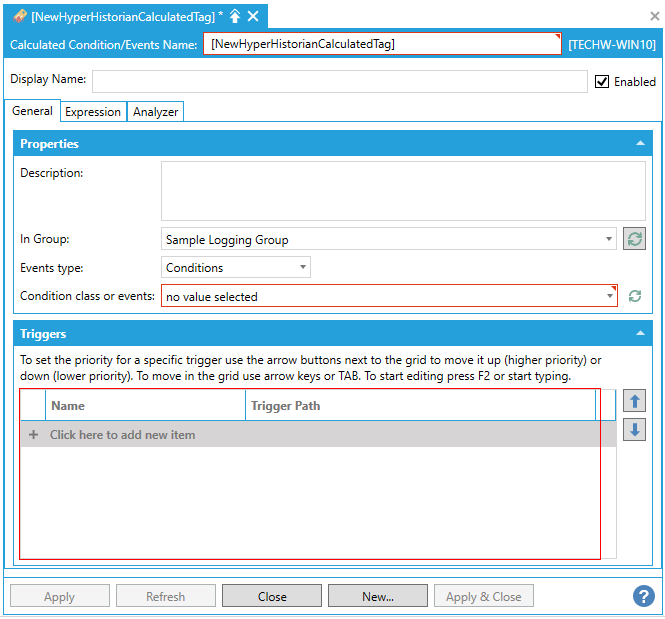
Task: Switch to the Analyzer tab
Action: [156, 112]
